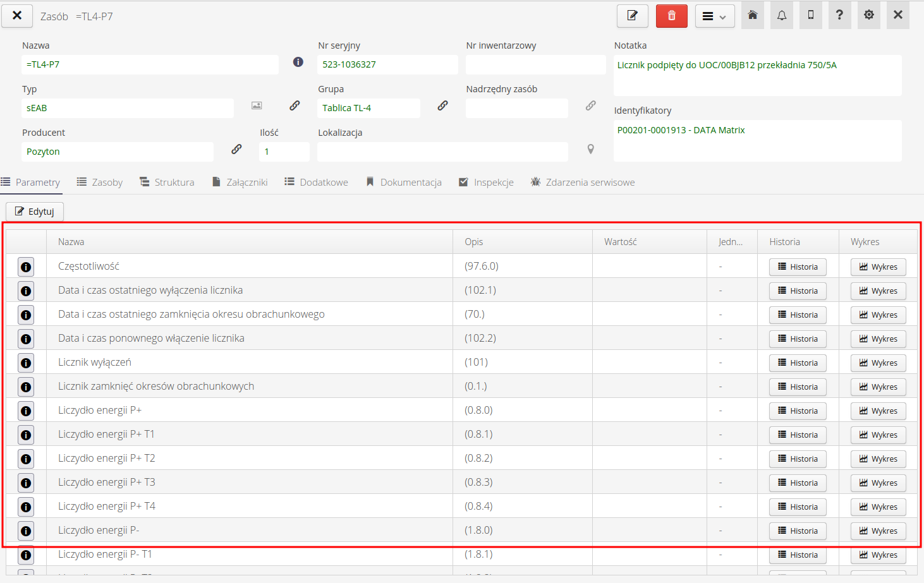The height and width of the screenshot is (583, 924).
Task: Open the Inspekcje tab
Action: click(486, 183)
